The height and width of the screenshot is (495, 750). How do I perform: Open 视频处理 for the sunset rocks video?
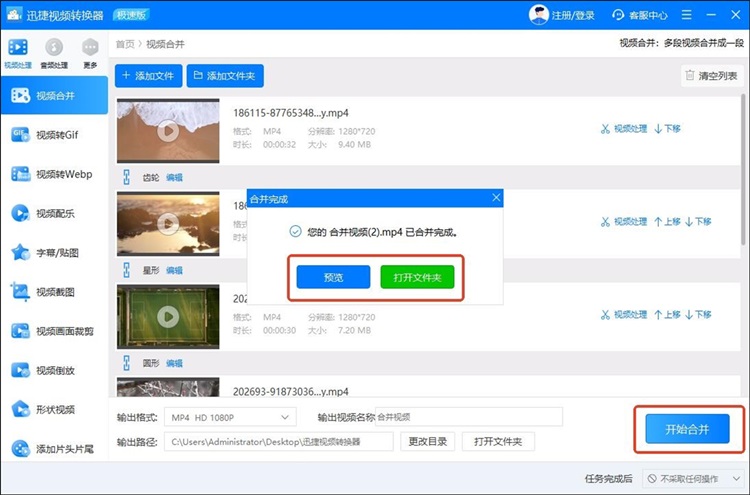[x=624, y=221]
